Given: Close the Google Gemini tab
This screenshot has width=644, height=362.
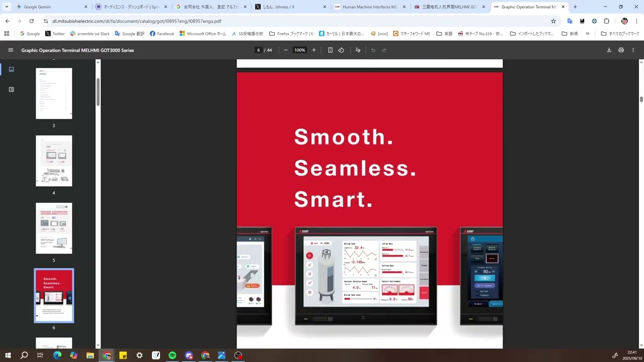Looking at the screenshot, I should (x=86, y=7).
